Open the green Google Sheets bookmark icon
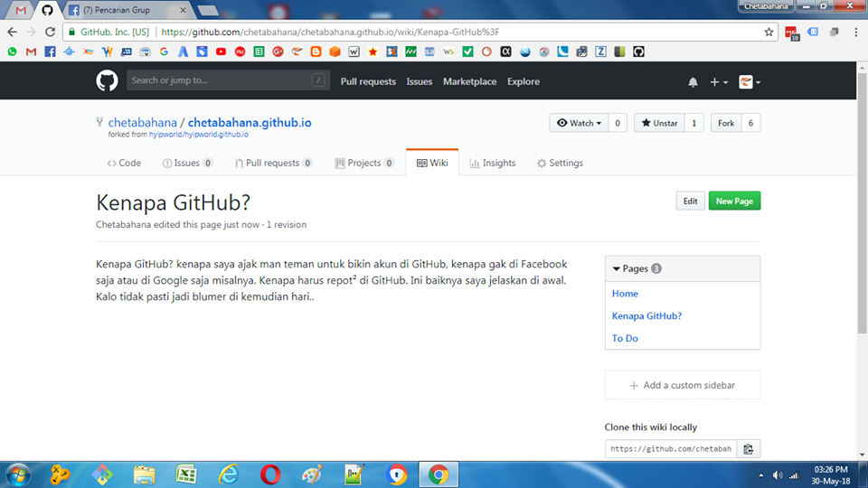Viewport: 868px width, 488px height. click(x=259, y=52)
